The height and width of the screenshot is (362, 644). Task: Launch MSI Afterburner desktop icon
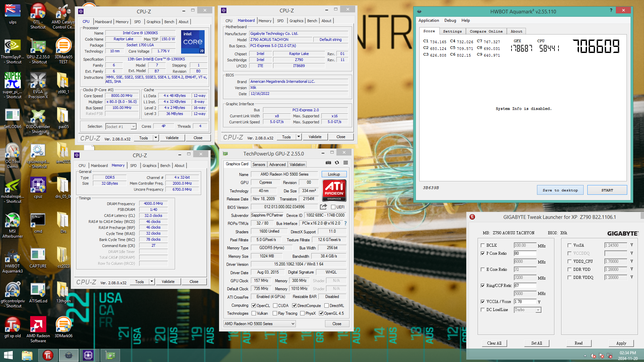point(13,226)
